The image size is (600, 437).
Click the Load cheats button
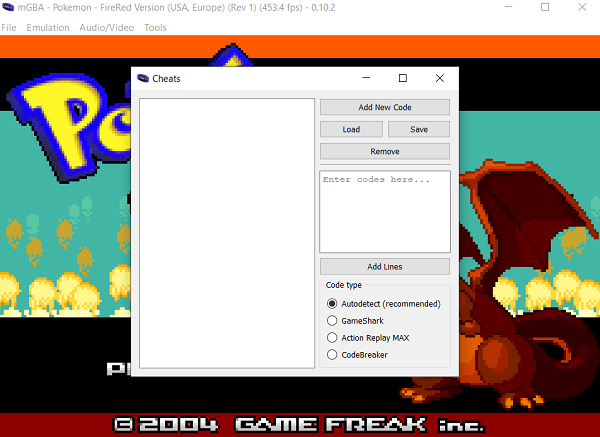tap(351, 129)
